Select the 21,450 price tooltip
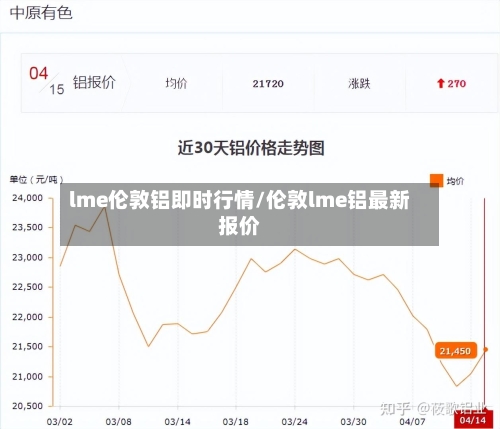 click(456, 351)
